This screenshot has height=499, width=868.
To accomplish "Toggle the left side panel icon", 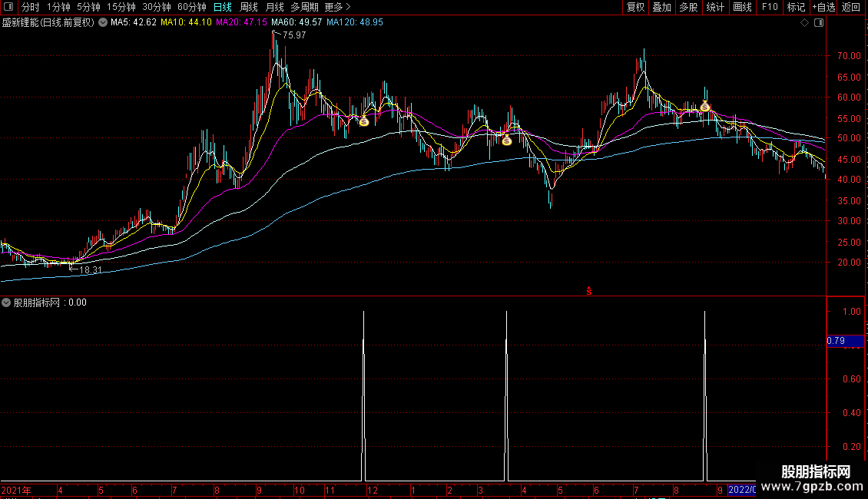I will tap(8, 7).
